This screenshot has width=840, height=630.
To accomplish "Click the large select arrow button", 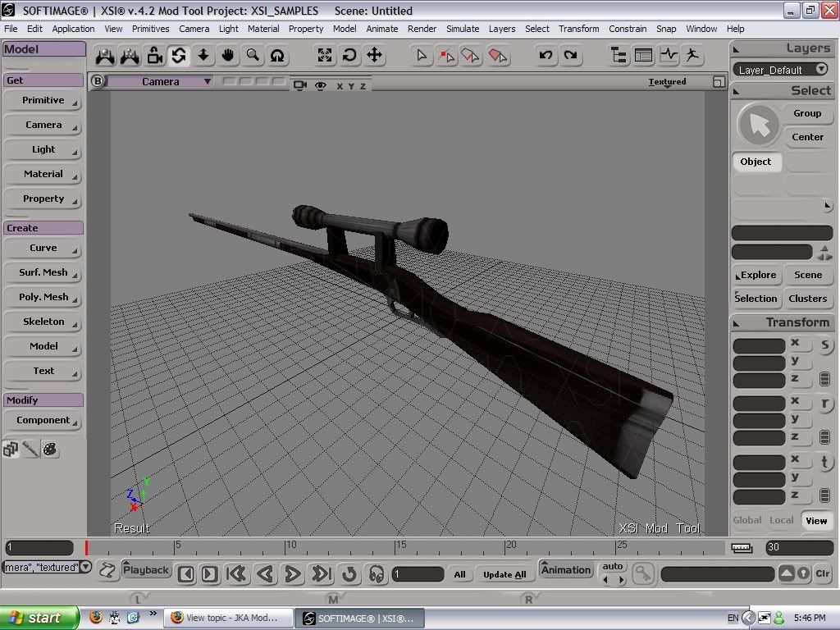I will click(759, 125).
